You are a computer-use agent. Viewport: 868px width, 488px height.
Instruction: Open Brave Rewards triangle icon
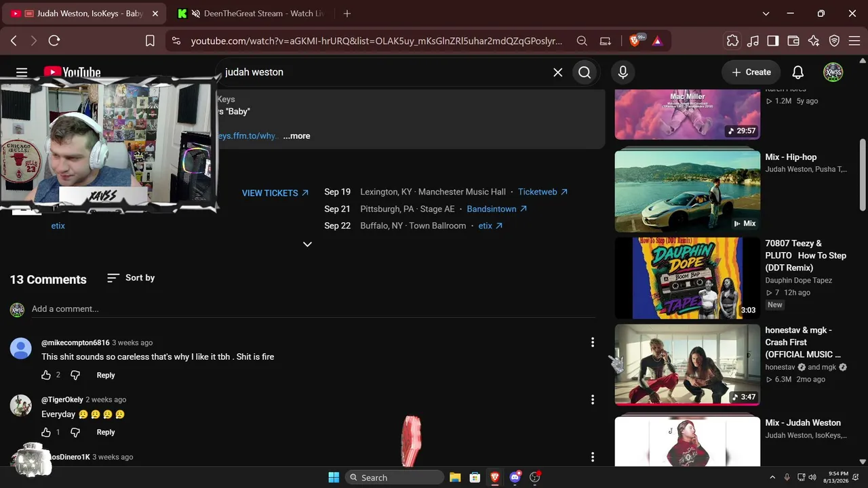(657, 41)
